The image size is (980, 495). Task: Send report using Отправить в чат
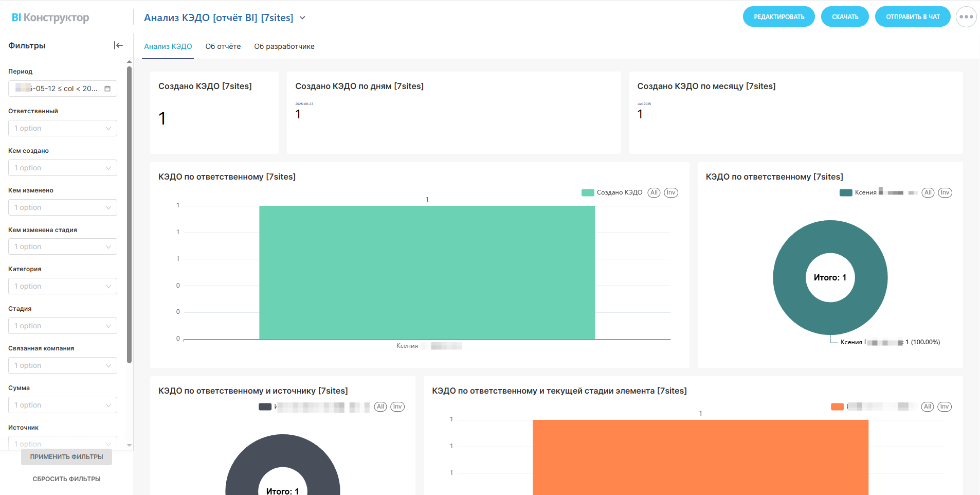(x=912, y=17)
